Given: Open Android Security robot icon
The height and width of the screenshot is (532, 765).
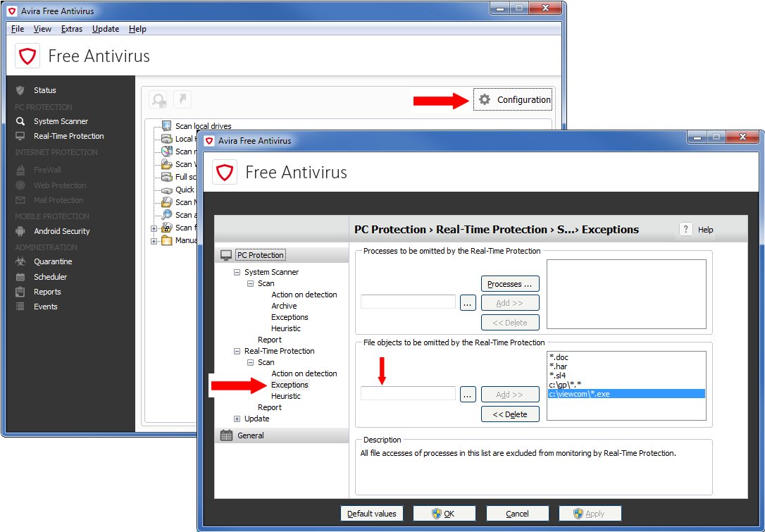Looking at the screenshot, I should 20,231.
